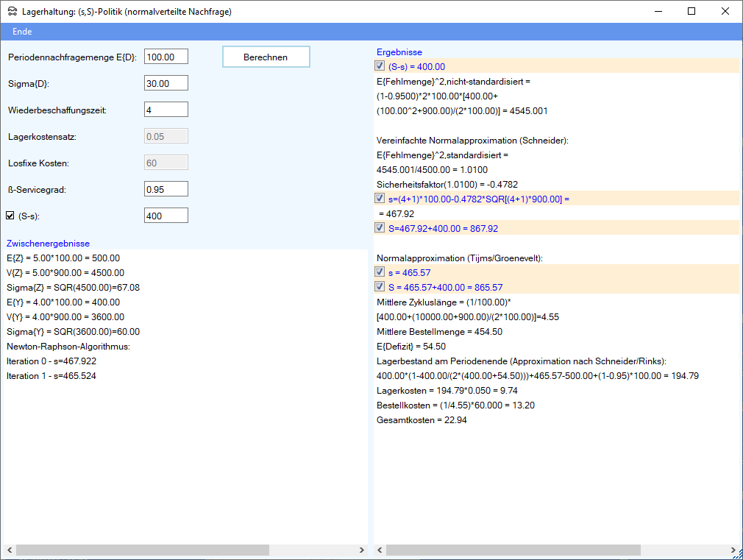
Task: Open the Ende menu
Action: click(22, 32)
